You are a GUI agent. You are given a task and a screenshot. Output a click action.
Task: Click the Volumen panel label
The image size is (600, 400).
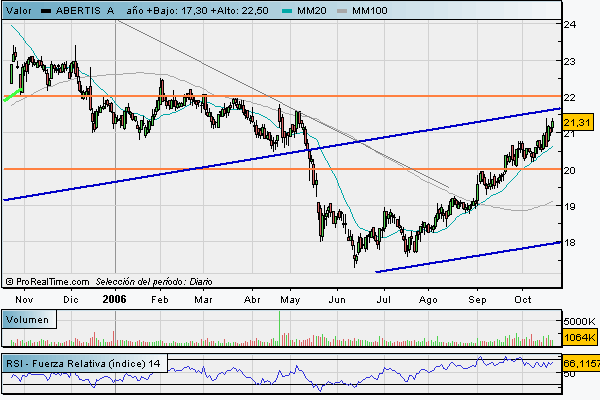coord(28,320)
